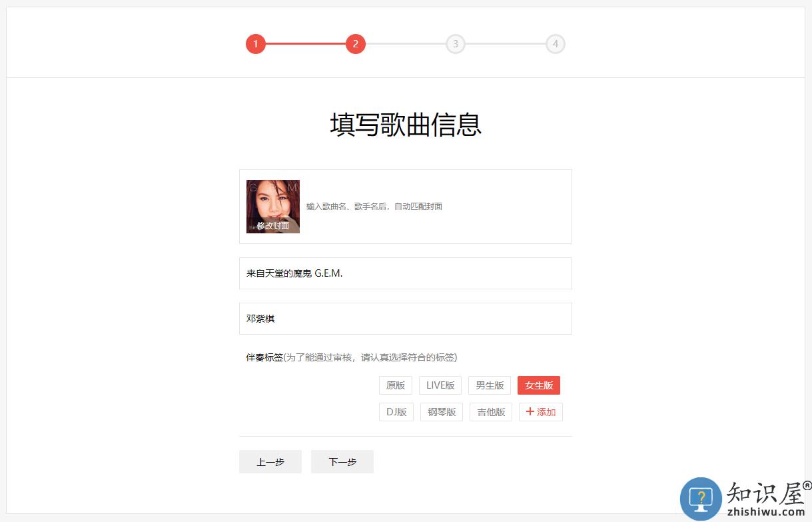The height and width of the screenshot is (522, 812).
Task: Click the 修改封面 label on the cover
Action: click(x=273, y=226)
